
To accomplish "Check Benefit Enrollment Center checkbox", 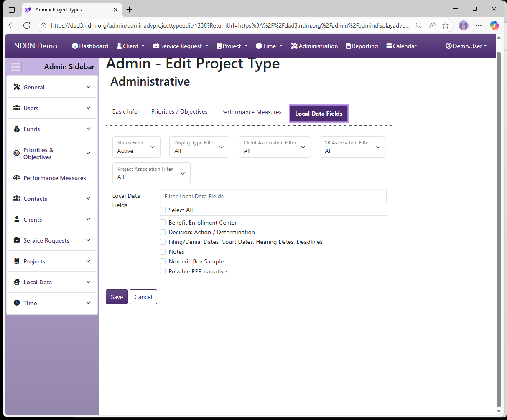I will coord(163,223).
